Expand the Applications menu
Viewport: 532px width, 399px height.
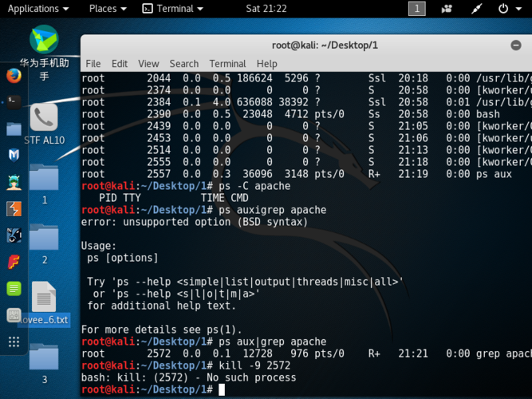click(37, 9)
